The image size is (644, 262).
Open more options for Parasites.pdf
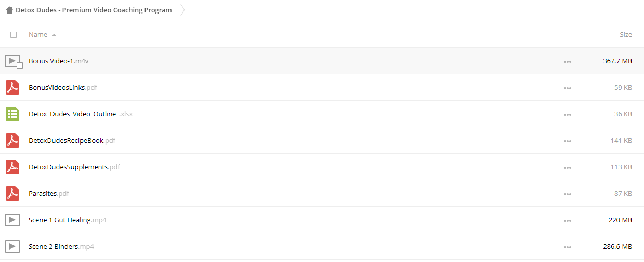567,194
